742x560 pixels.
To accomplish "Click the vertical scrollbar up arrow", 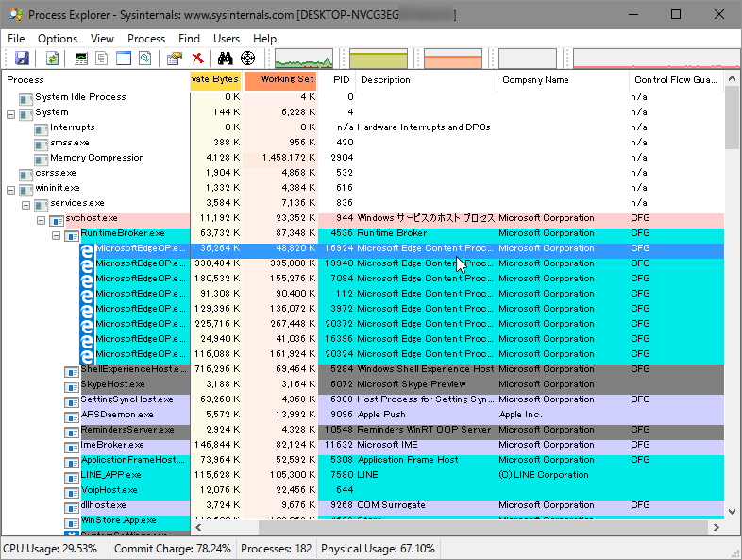I will click(x=732, y=78).
